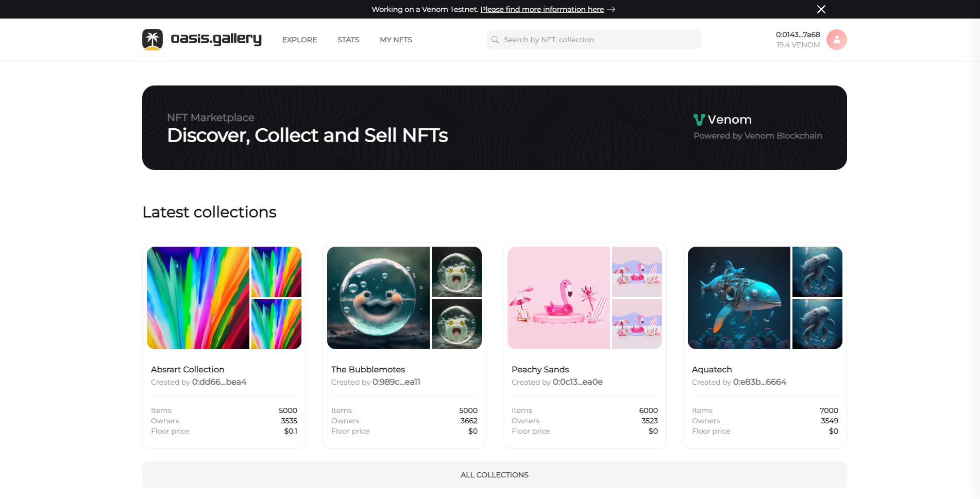Open the Explore menu item
980x499 pixels.
[x=299, y=40]
